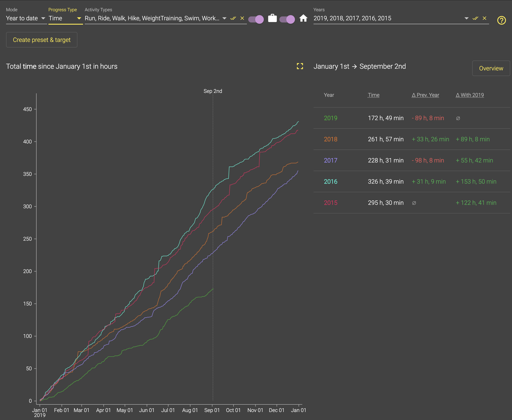The width and height of the screenshot is (512, 420).
Task: Expand the Years dropdown arrow
Action: pos(466,18)
